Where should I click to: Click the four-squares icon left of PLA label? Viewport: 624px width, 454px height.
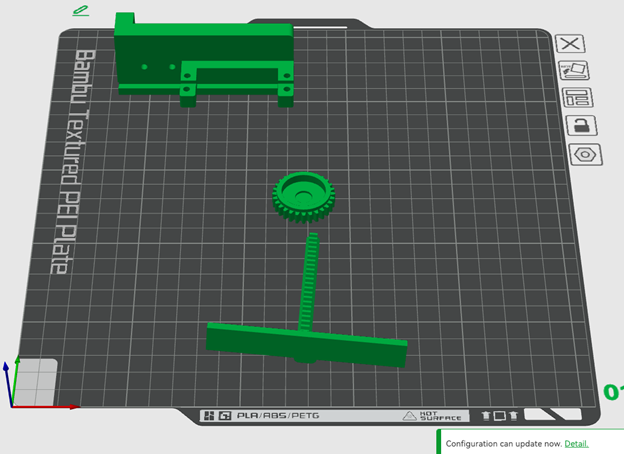pos(209,415)
